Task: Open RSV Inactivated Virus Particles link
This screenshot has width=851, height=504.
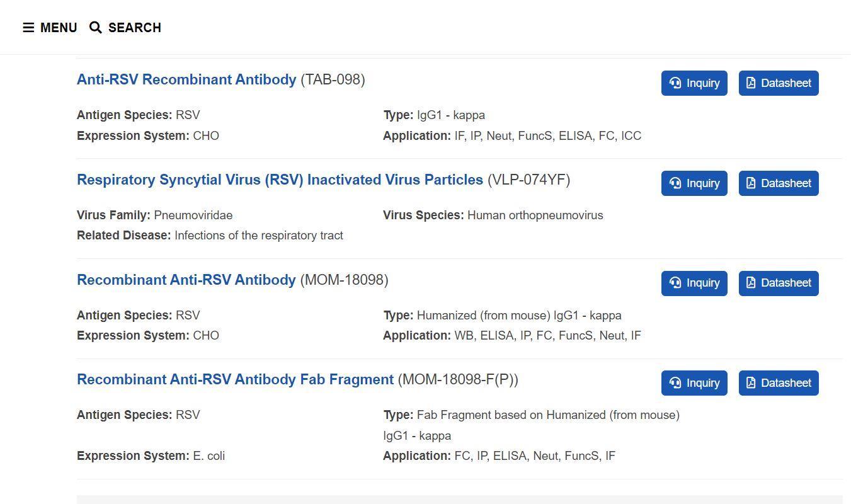Action: click(x=280, y=180)
